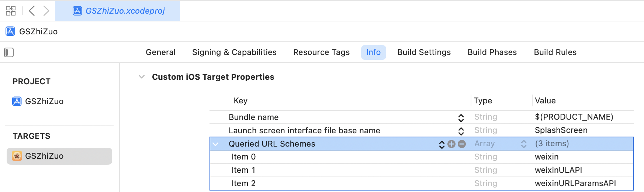Select the Info tab
Image resolution: width=644 pixels, height=192 pixels.
pyautogui.click(x=373, y=52)
